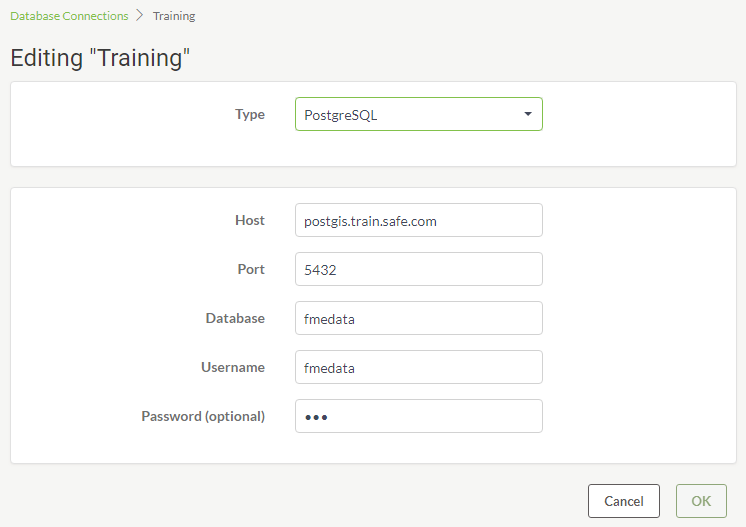Viewport: 746px width, 527px height.
Task: Click the breadcrumb chevron separator
Action: pos(139,16)
